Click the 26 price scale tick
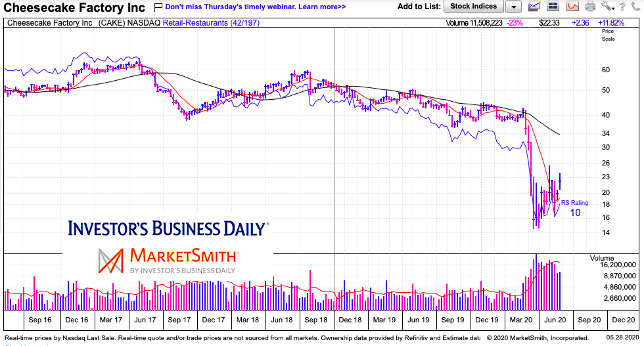Screen dimensions: 644x346 coord(606,163)
